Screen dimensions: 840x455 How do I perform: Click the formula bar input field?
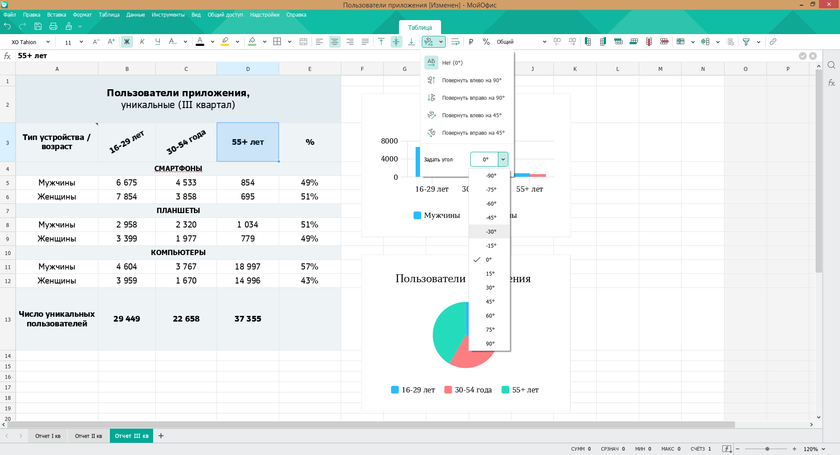point(400,56)
